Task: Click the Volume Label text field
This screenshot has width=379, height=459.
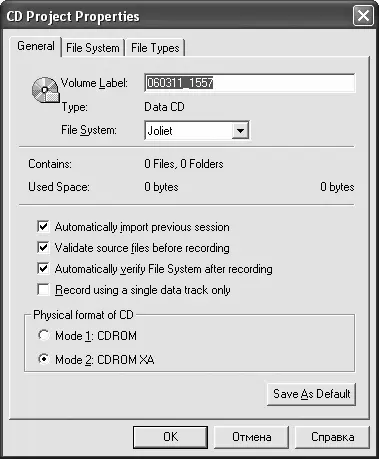Action: click(250, 83)
